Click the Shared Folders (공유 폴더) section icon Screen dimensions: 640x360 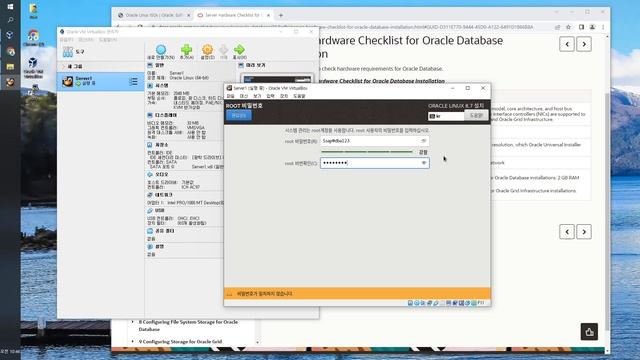pos(150,231)
